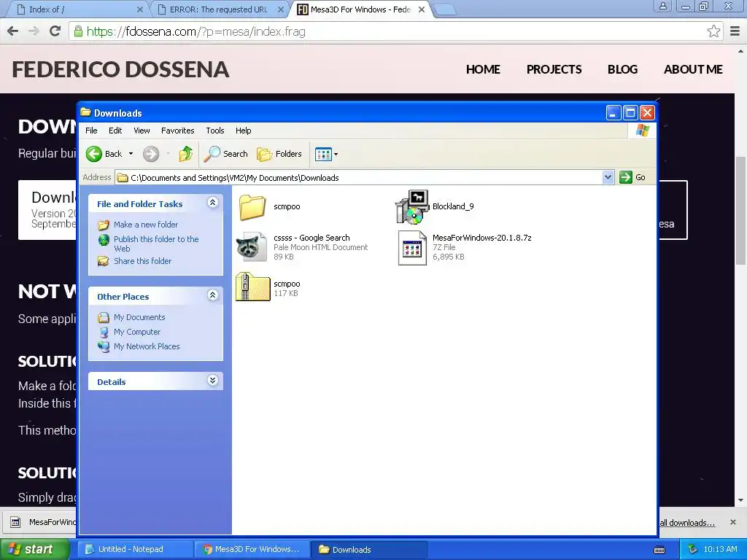Go up one folder level

tap(186, 154)
